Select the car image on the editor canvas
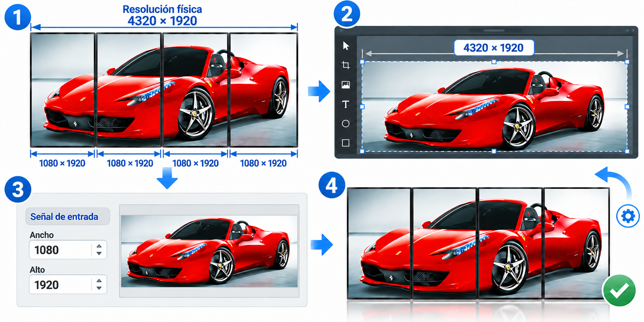The image size is (644, 322). click(494, 107)
